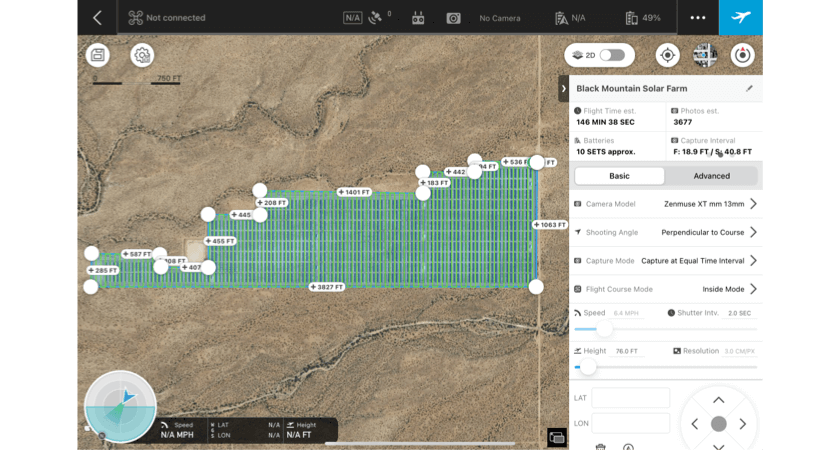The height and width of the screenshot is (450, 840).
Task: Add a vertex at the +285 FT edge
Action: tap(103, 271)
